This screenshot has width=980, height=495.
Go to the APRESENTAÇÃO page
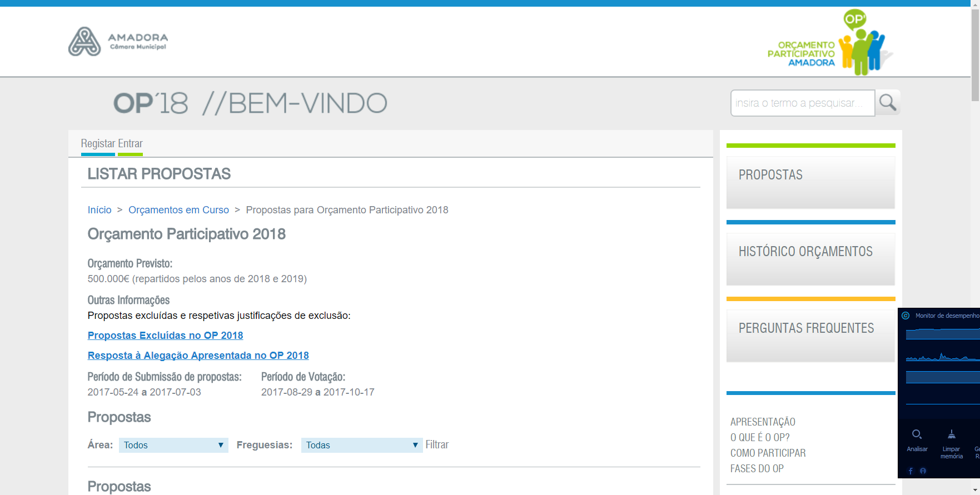pos(763,422)
